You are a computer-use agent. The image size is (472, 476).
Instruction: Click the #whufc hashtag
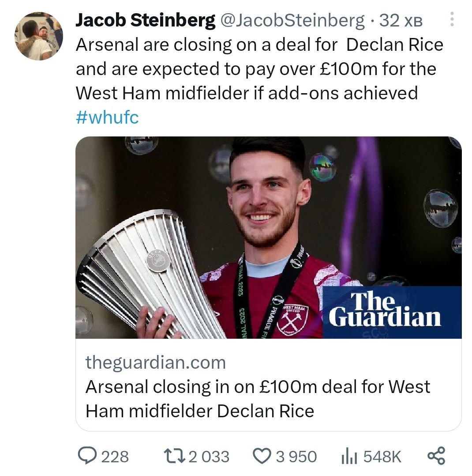coord(107,117)
